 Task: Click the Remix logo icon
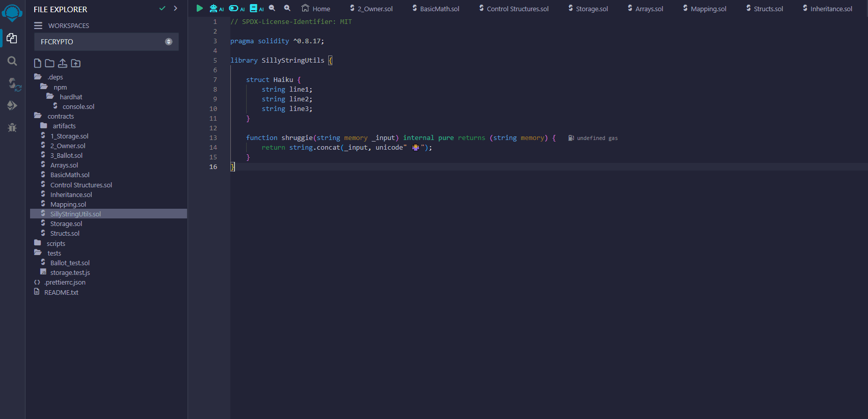point(12,13)
